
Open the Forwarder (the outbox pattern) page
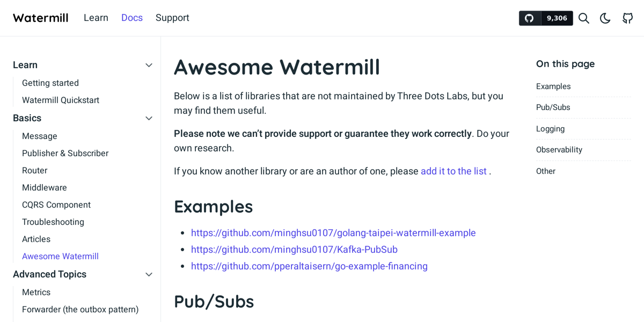[x=80, y=310]
